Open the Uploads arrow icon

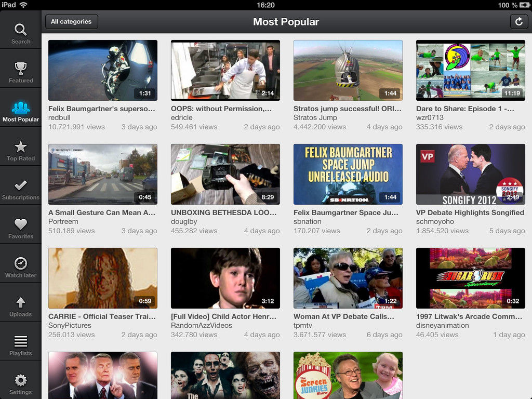[21, 302]
